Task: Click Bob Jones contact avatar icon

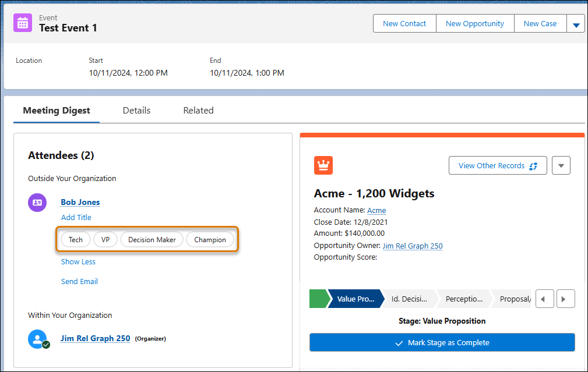Action: coord(37,203)
